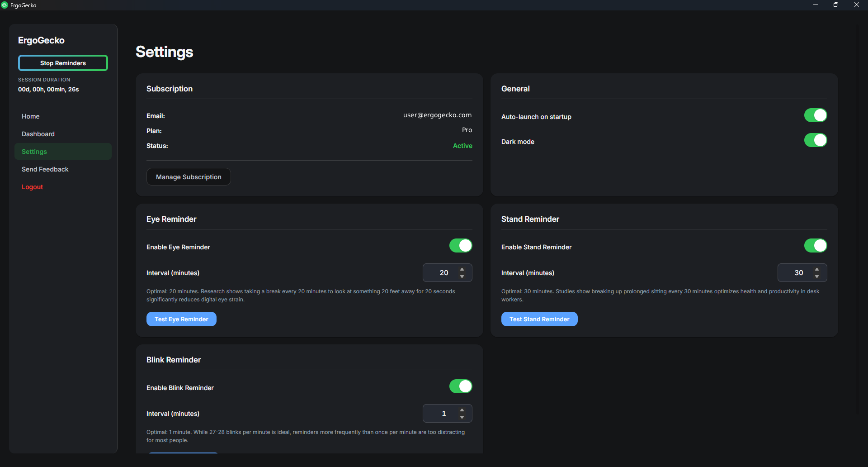Decrease the Eye Reminder interval
The image size is (868, 467).
click(x=462, y=276)
